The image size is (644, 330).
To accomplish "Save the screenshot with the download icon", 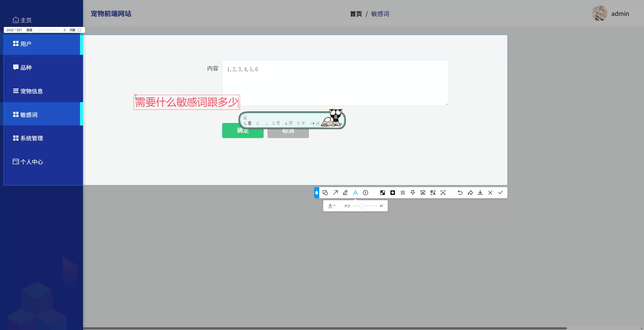I will (x=480, y=193).
